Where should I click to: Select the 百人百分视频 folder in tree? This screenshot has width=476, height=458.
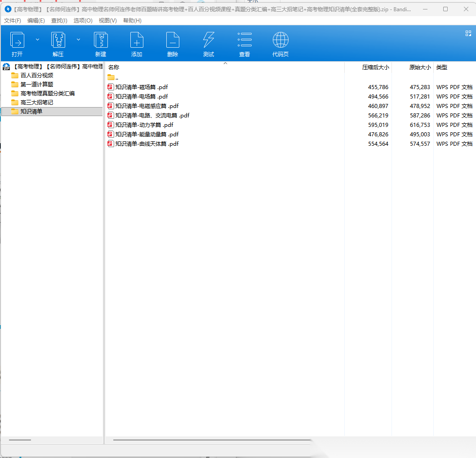click(37, 76)
